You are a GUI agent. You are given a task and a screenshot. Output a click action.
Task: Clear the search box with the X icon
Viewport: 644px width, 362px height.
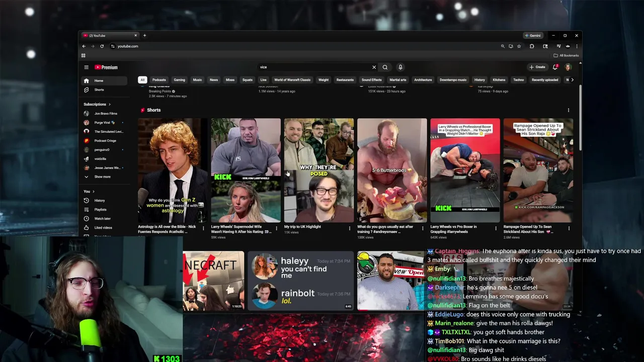click(x=374, y=67)
